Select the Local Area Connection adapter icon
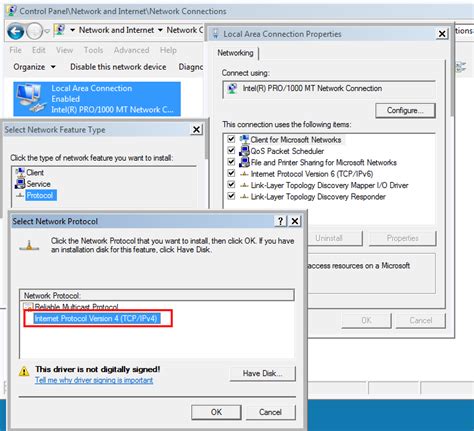 31,98
